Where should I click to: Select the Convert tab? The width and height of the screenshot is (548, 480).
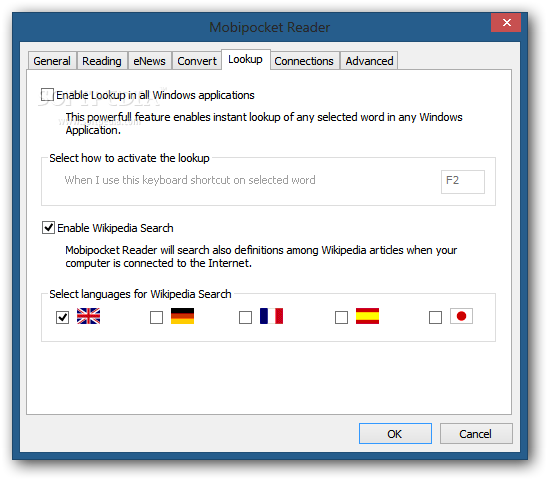(x=197, y=61)
